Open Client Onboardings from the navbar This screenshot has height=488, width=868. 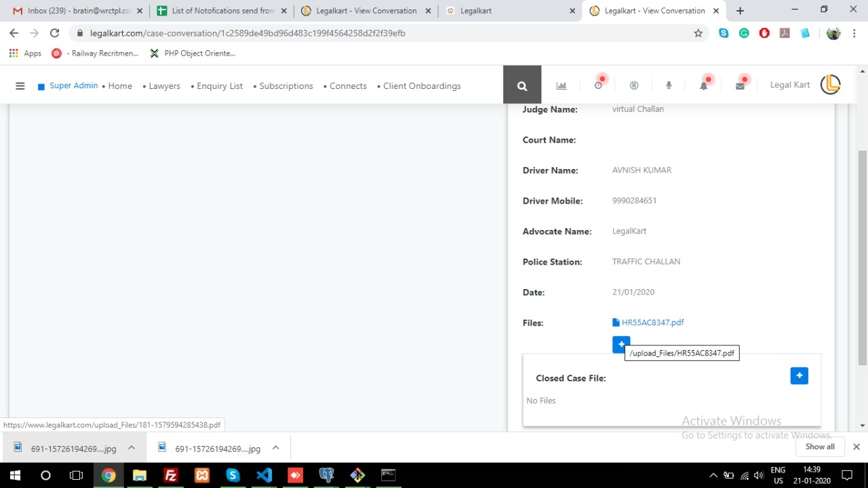(422, 86)
